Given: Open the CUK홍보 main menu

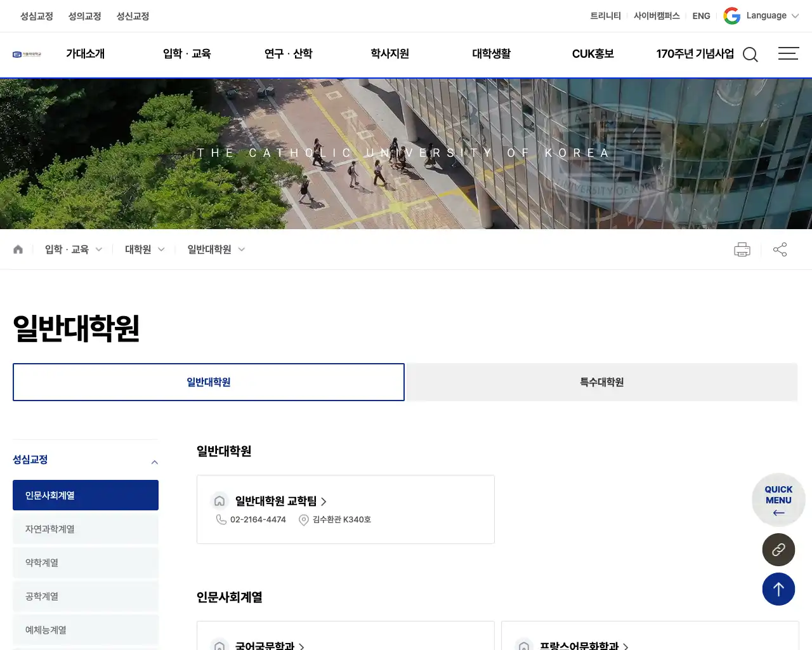Looking at the screenshot, I should [x=593, y=54].
